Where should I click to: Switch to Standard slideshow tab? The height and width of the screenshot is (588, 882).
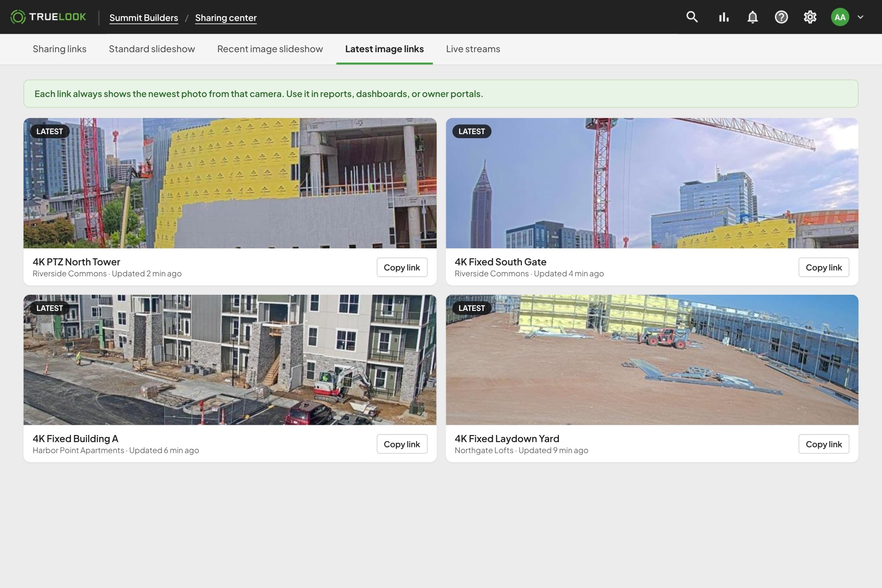[x=152, y=49]
